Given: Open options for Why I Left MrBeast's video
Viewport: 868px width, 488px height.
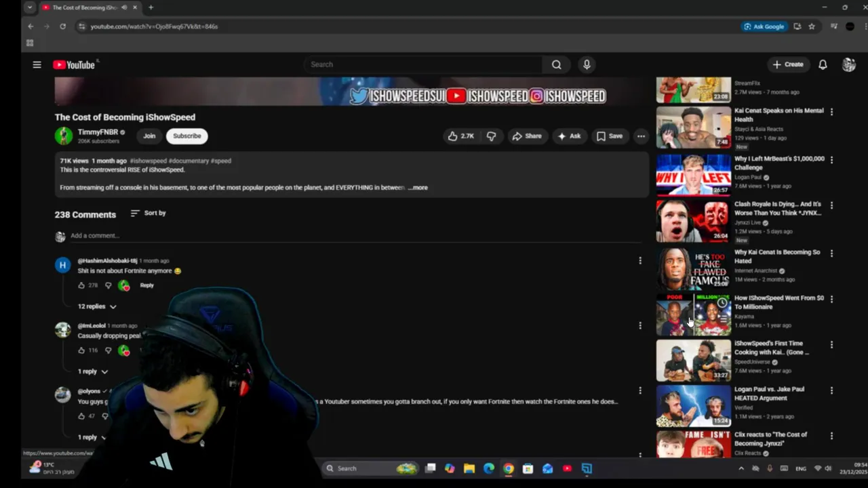Looking at the screenshot, I should click(x=831, y=160).
